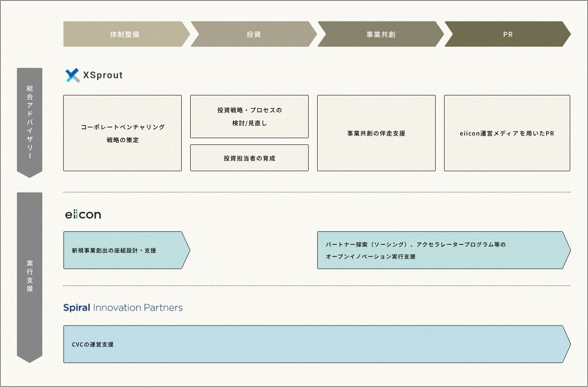Image resolution: width=588 pixels, height=387 pixels.
Task: Click the 新規事業創出の座組設計・支援 arrow block
Action: pos(127,250)
